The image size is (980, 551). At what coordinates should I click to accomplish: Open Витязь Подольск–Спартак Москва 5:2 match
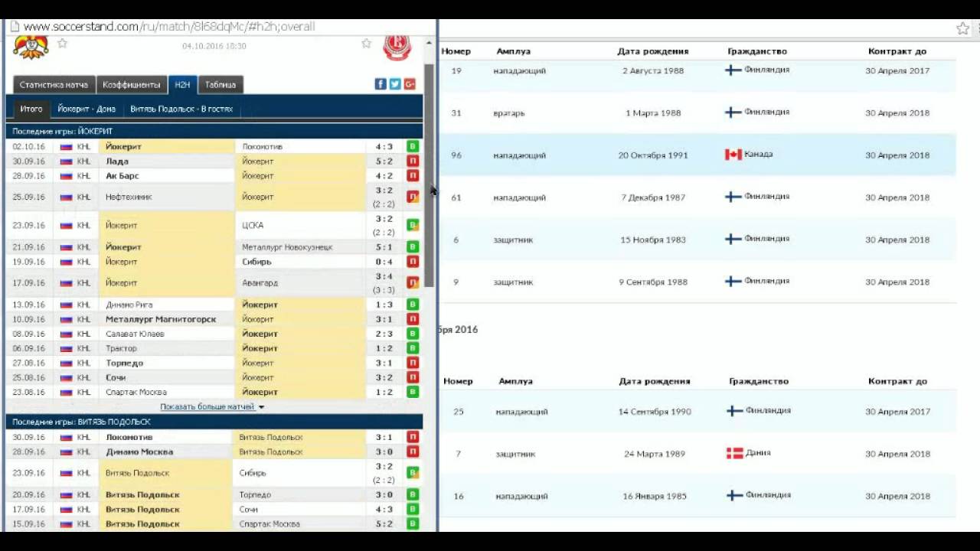pos(214,523)
